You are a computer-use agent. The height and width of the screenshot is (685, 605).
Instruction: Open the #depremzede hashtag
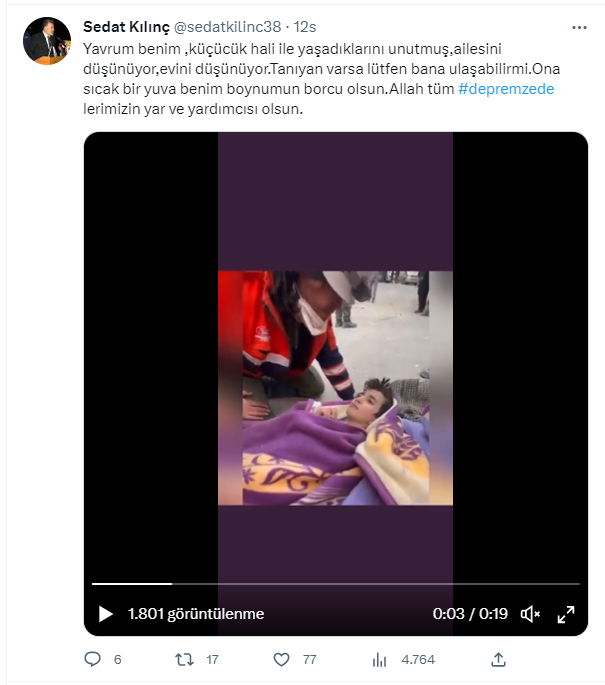pyautogui.click(x=506, y=89)
